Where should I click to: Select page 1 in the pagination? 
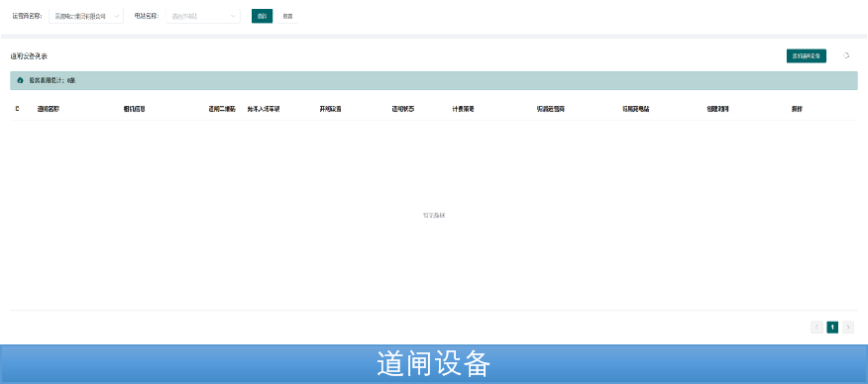click(832, 327)
